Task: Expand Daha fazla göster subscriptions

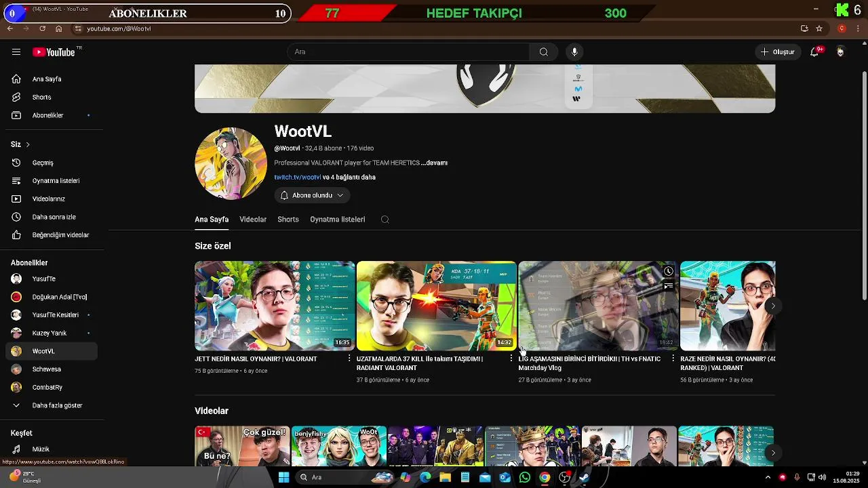Action: coord(52,405)
